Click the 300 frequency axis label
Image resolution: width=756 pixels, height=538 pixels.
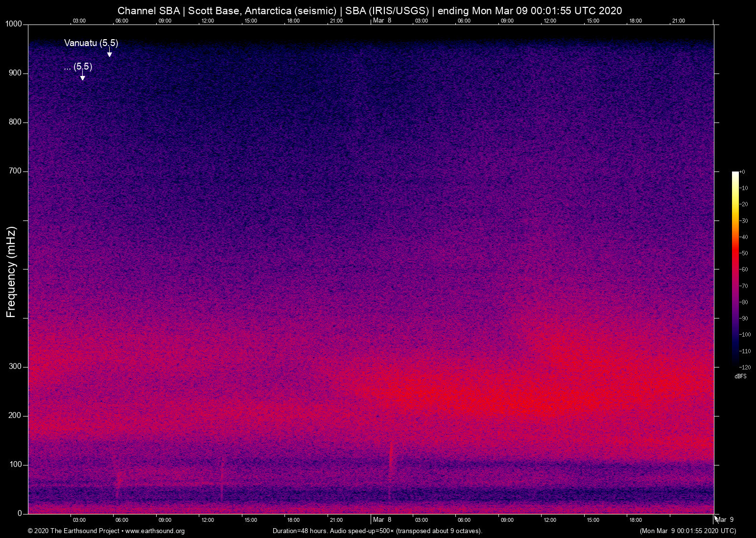pos(15,367)
